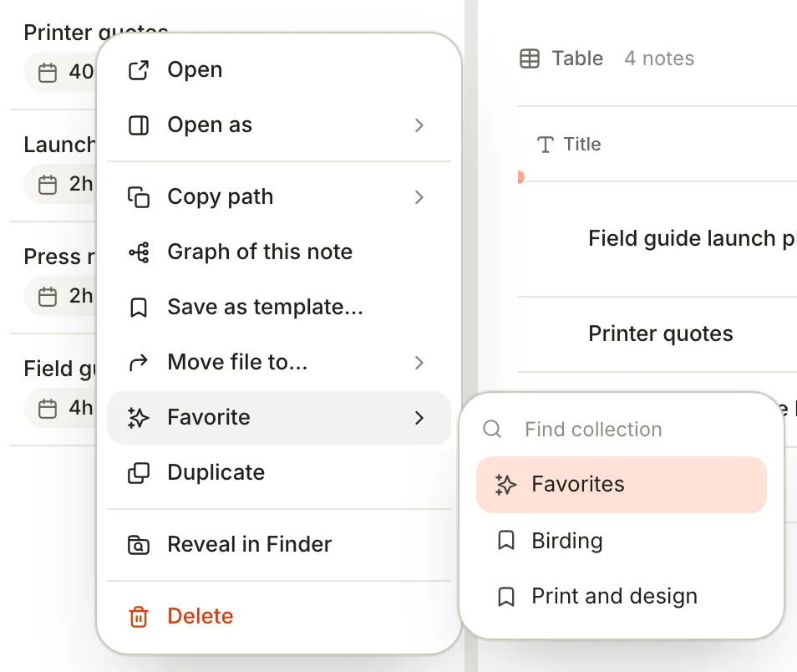This screenshot has height=672, width=797.
Task: Choose Save as template…
Action: pyautogui.click(x=278, y=308)
